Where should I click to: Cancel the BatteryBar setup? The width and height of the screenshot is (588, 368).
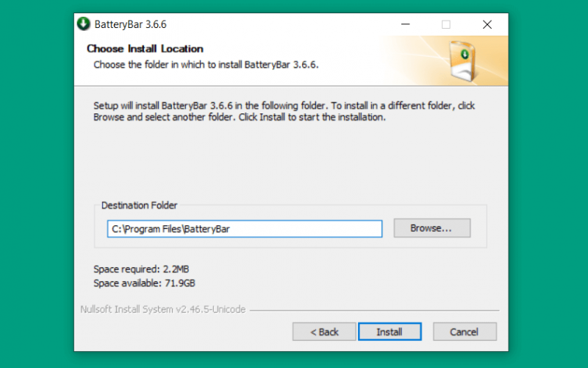click(465, 332)
